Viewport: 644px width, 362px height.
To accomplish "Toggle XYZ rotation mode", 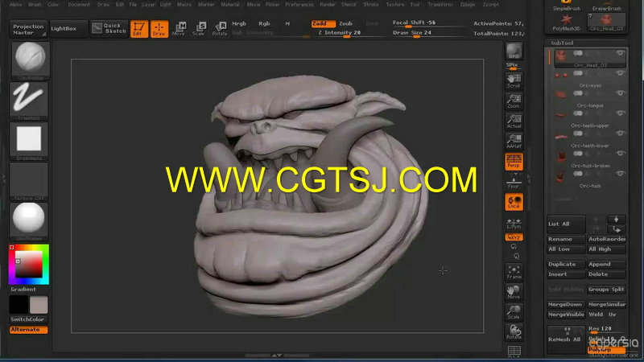I will tap(514, 237).
